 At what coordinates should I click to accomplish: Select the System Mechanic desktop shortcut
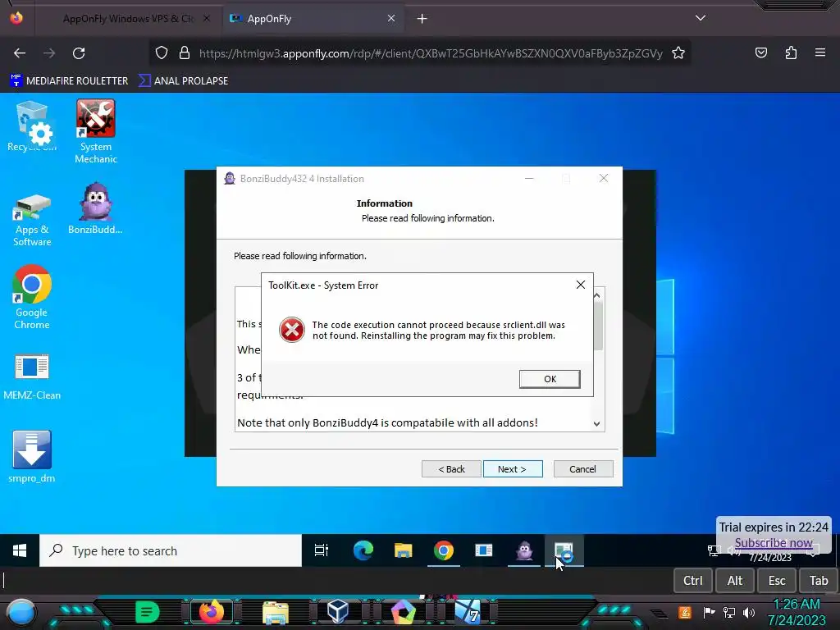96,131
